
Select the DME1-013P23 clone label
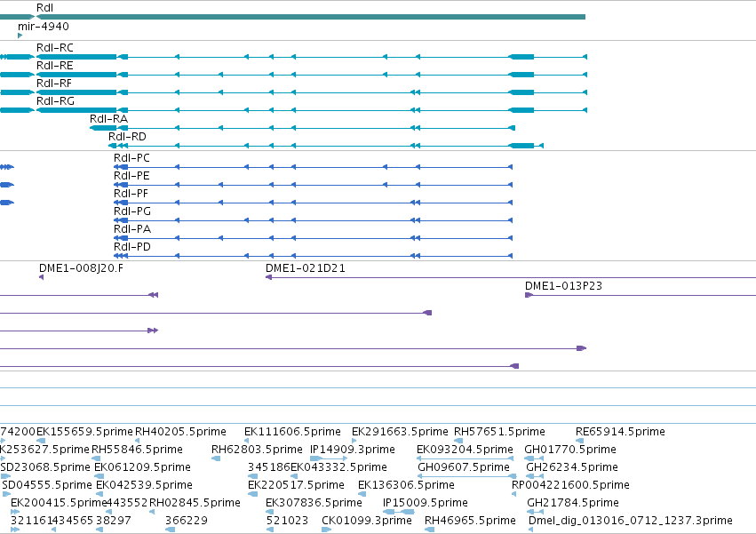(563, 286)
